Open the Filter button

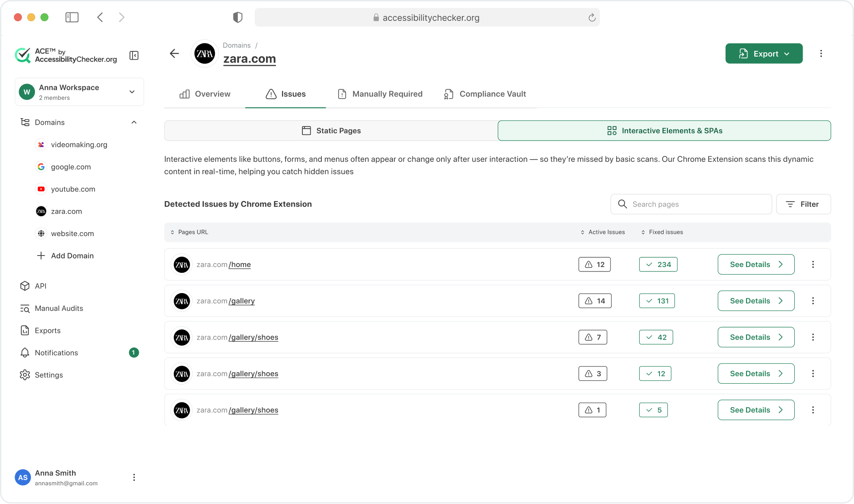pos(803,204)
